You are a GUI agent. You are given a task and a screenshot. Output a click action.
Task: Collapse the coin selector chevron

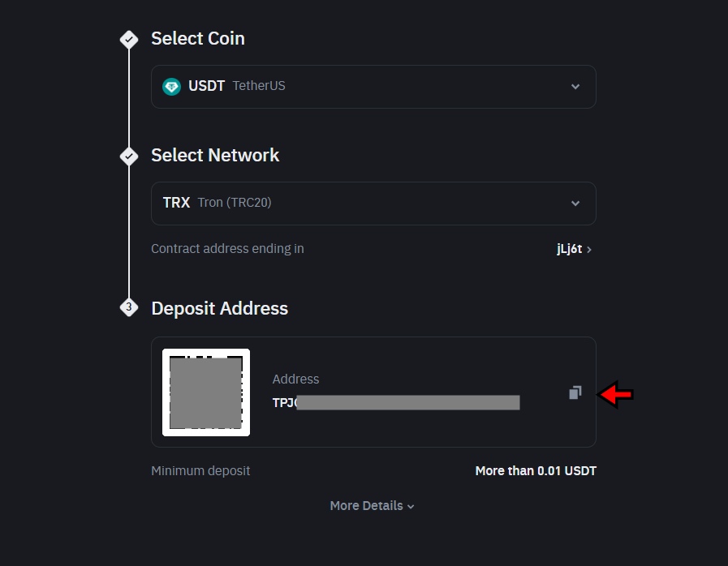pyautogui.click(x=575, y=86)
